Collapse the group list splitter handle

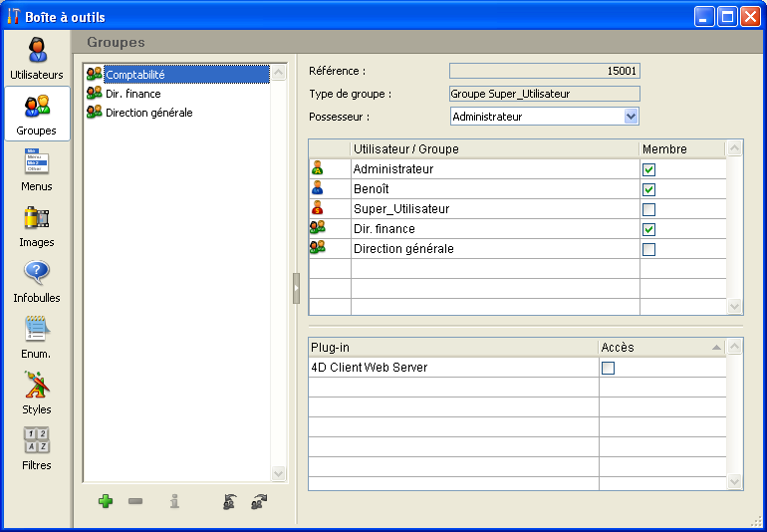(x=296, y=288)
